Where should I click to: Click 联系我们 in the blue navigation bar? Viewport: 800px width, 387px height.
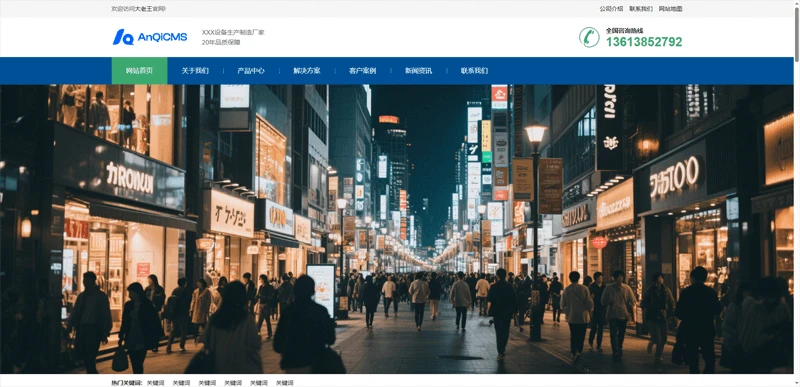pyautogui.click(x=474, y=71)
